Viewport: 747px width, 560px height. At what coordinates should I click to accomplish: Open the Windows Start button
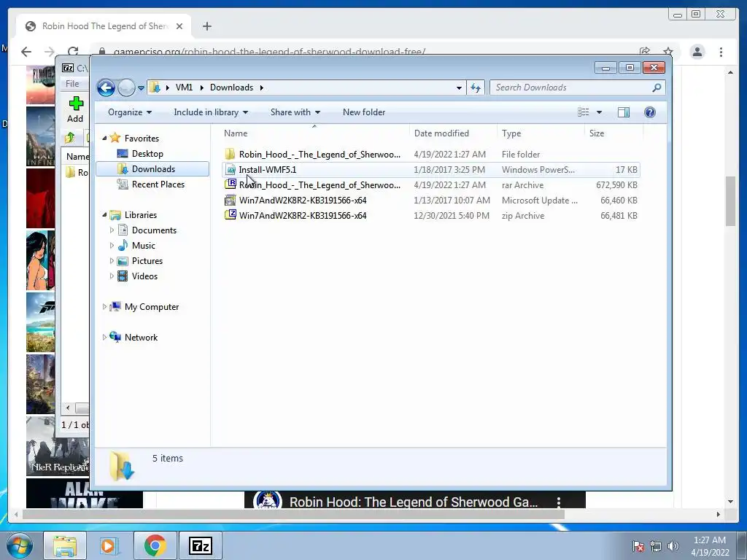click(x=20, y=545)
